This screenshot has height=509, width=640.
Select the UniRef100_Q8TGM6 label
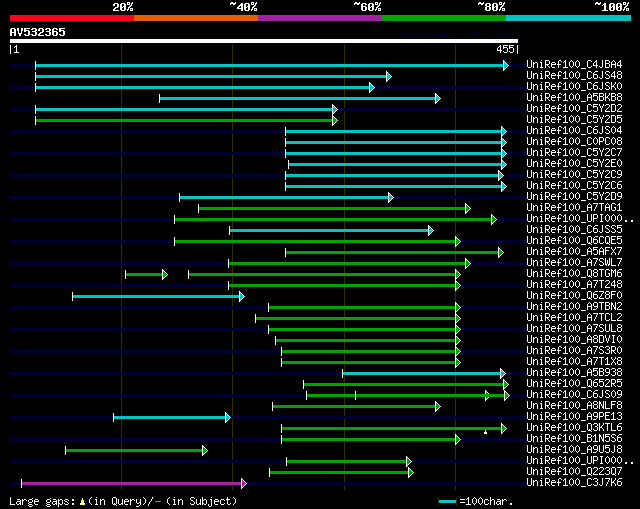click(x=574, y=274)
